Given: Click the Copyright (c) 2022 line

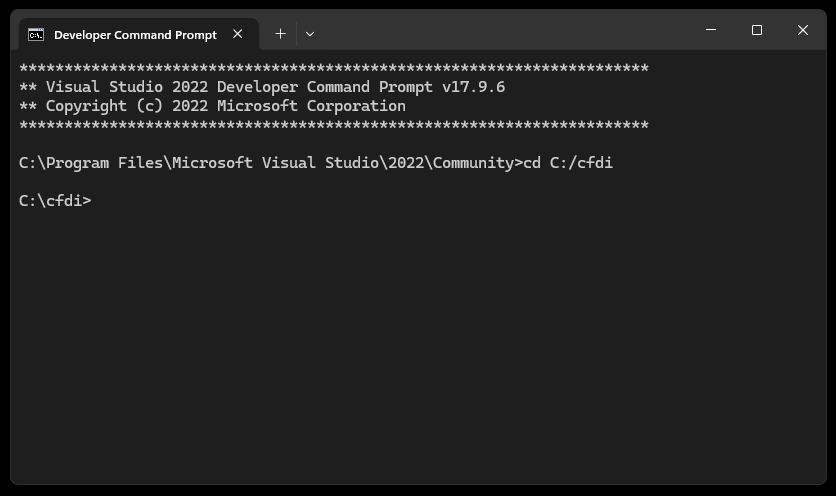Looking at the screenshot, I should pyautogui.click(x=212, y=106).
